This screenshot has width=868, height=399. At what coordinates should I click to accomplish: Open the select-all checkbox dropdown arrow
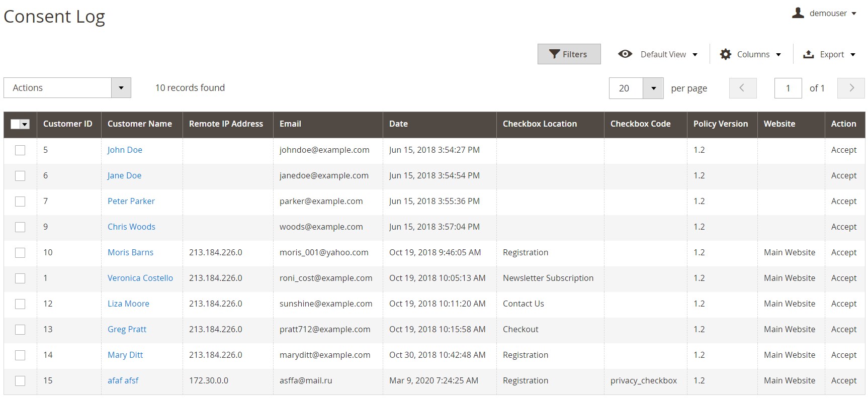tap(25, 125)
